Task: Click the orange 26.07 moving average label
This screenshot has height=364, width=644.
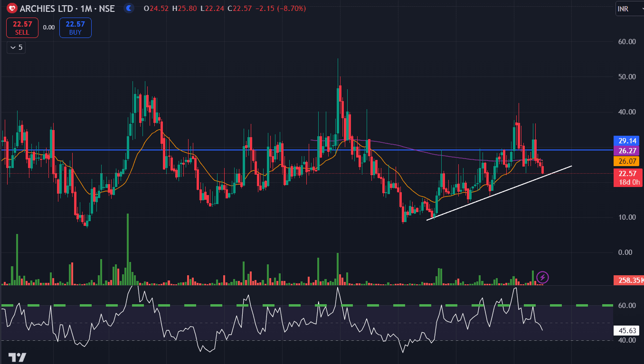Action: click(626, 161)
